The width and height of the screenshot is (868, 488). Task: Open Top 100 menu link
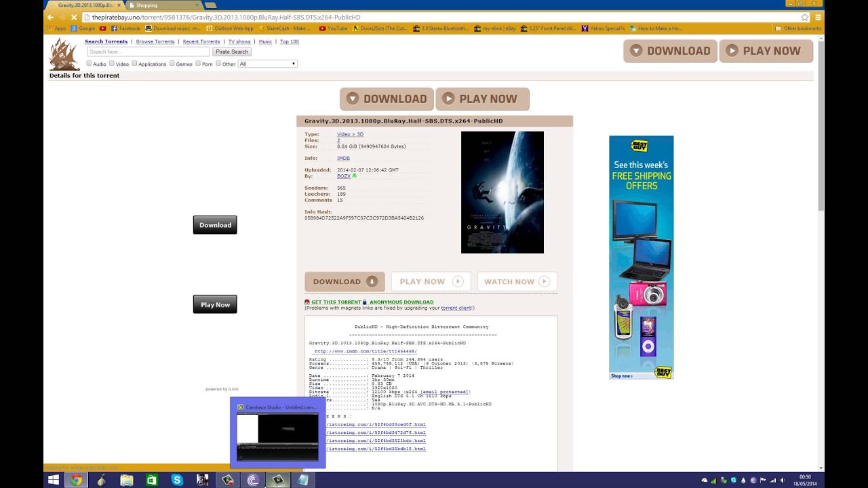[290, 41]
